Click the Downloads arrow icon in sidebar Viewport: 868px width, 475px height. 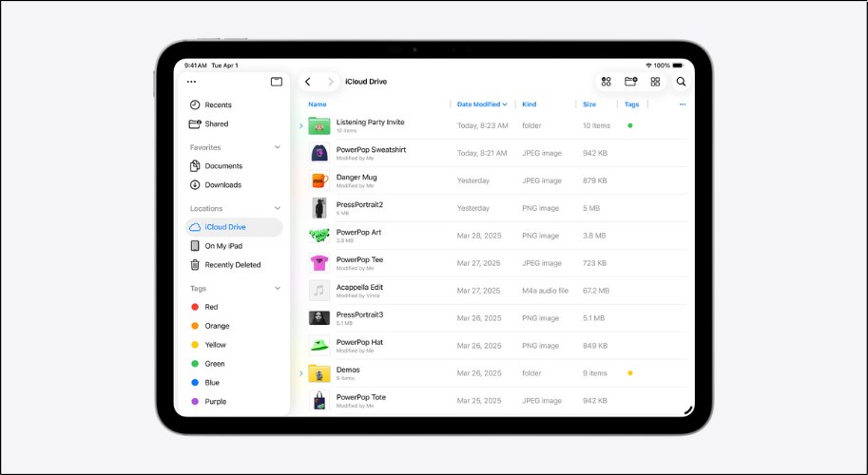(195, 185)
